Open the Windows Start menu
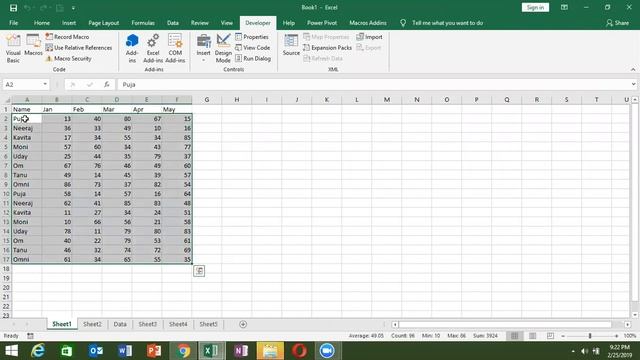Viewport: 640px width, 360px height. [11, 351]
